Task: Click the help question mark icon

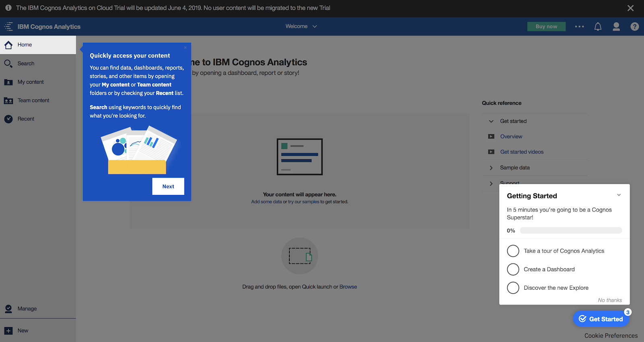Action: (634, 27)
